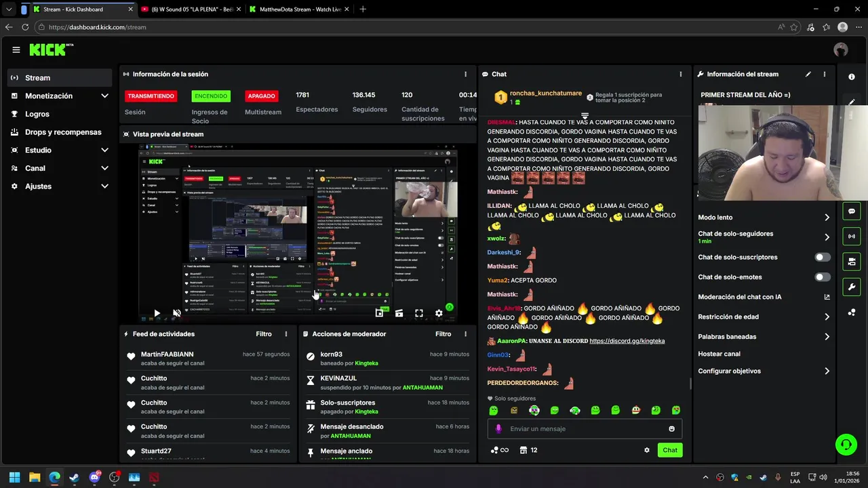Open Palabras baneadas chevron
Image resolution: width=868 pixels, height=488 pixels.
click(x=827, y=337)
